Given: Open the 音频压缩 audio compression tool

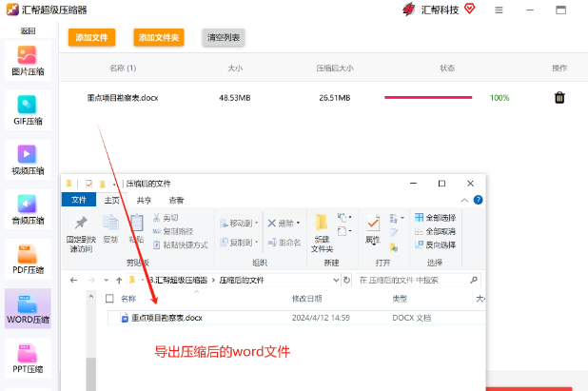Looking at the screenshot, I should click(28, 209).
